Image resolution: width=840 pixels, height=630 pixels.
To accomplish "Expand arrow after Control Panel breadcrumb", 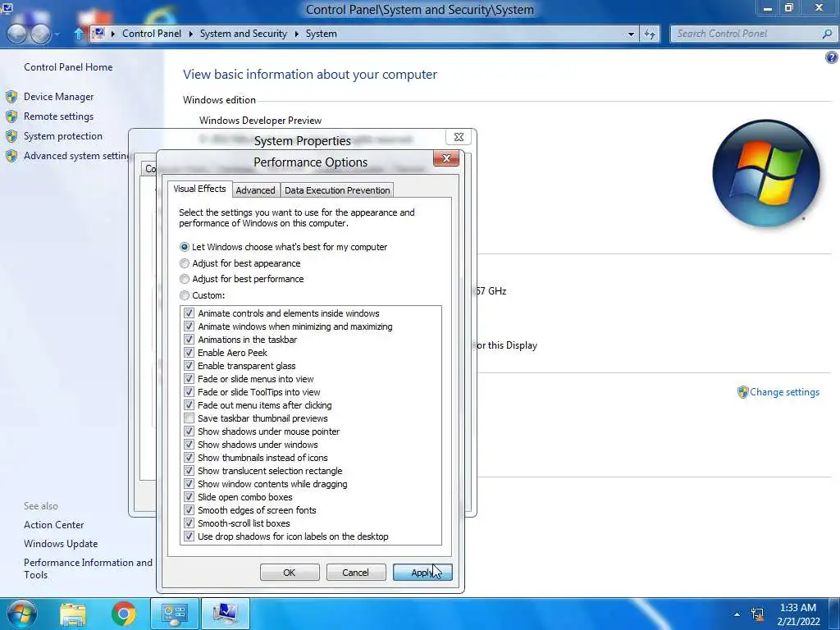I will point(190,34).
